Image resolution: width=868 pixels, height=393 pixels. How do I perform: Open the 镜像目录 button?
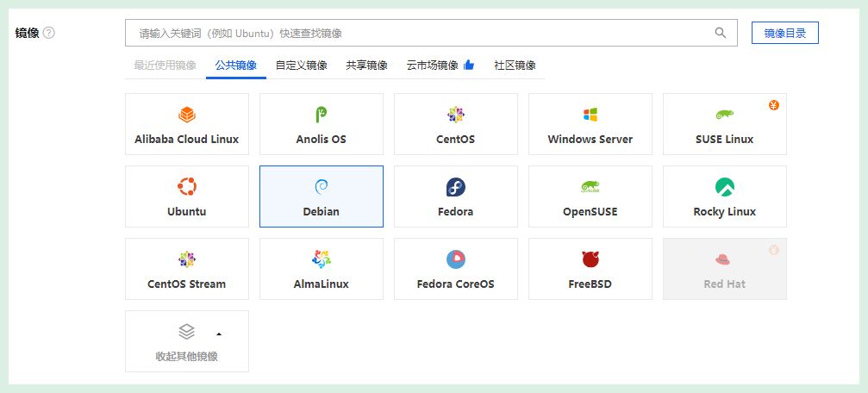pos(785,33)
